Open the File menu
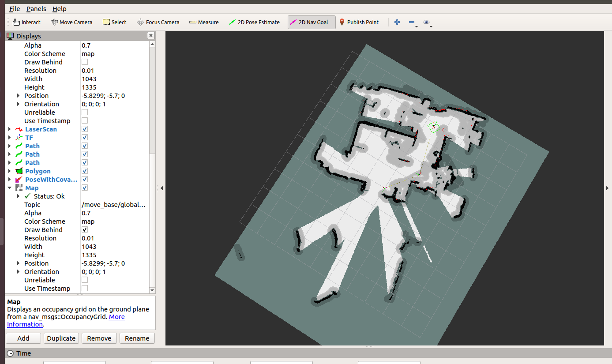Image resolution: width=612 pixels, height=364 pixels. pyautogui.click(x=14, y=8)
